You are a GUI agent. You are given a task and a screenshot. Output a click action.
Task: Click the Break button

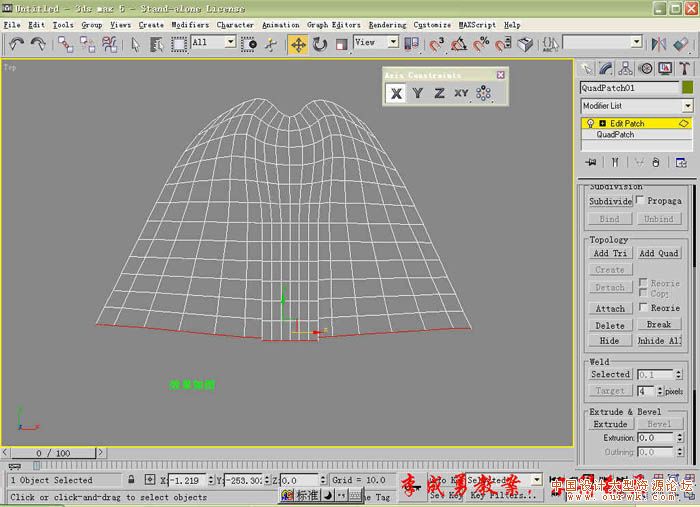[659, 324]
